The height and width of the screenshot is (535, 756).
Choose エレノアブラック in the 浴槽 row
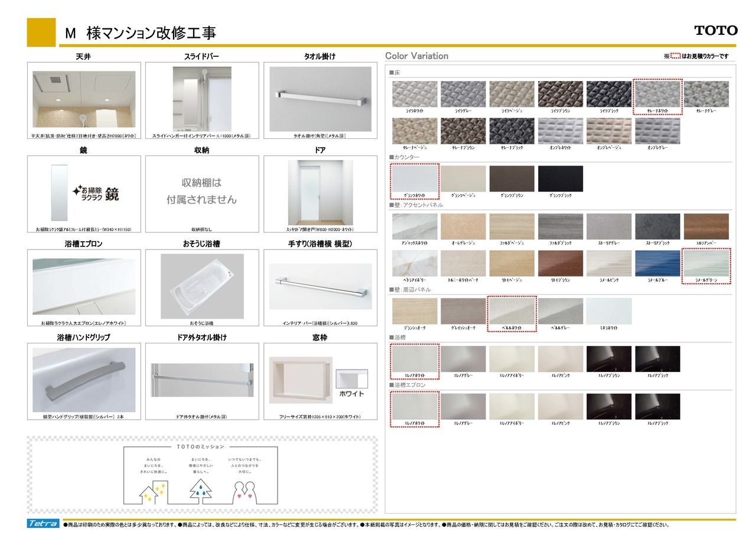point(657,359)
